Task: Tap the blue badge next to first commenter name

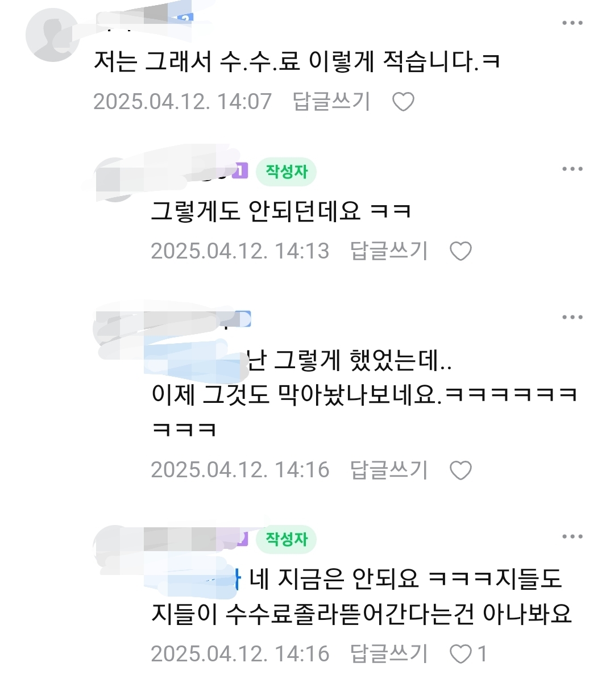Action: click(185, 18)
